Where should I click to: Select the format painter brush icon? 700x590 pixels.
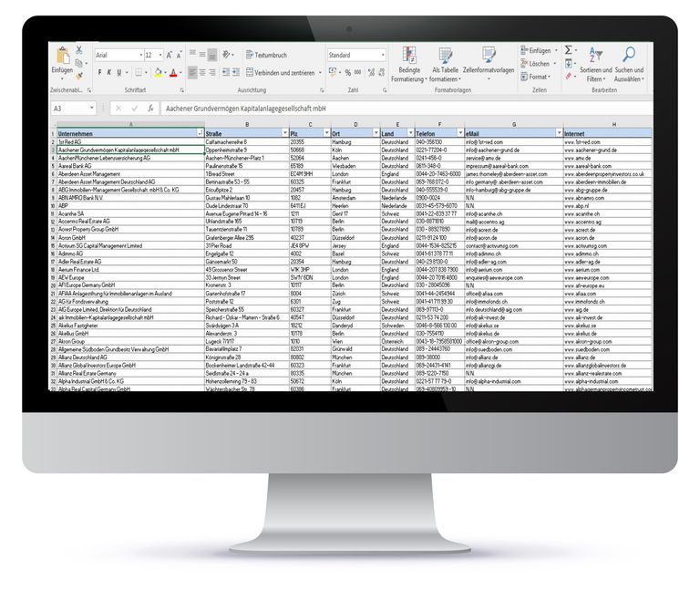point(79,76)
